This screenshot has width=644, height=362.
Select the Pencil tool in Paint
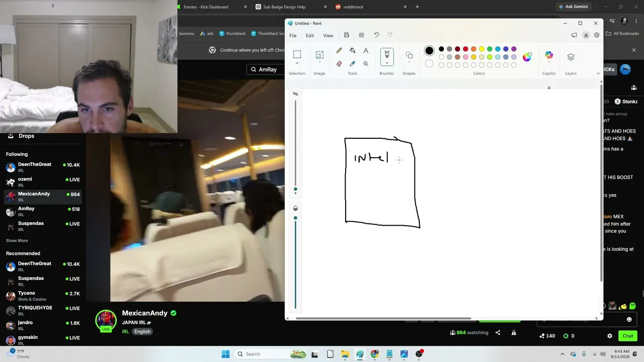[x=339, y=50]
